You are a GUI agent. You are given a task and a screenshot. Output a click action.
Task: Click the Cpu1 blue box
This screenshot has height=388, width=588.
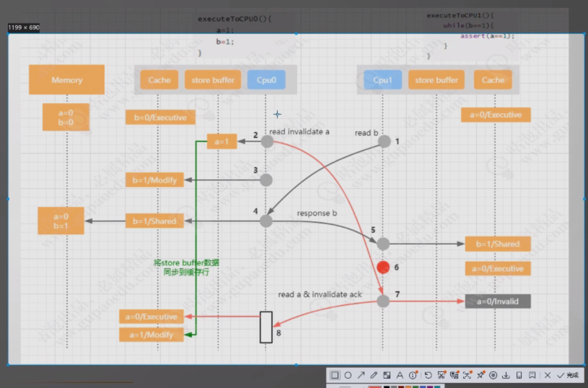coord(383,80)
